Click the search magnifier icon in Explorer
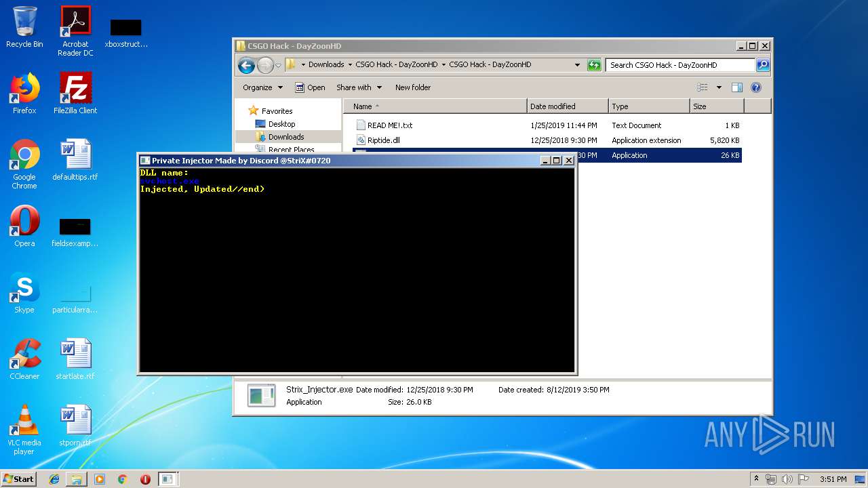This screenshot has height=488, width=868. 763,65
